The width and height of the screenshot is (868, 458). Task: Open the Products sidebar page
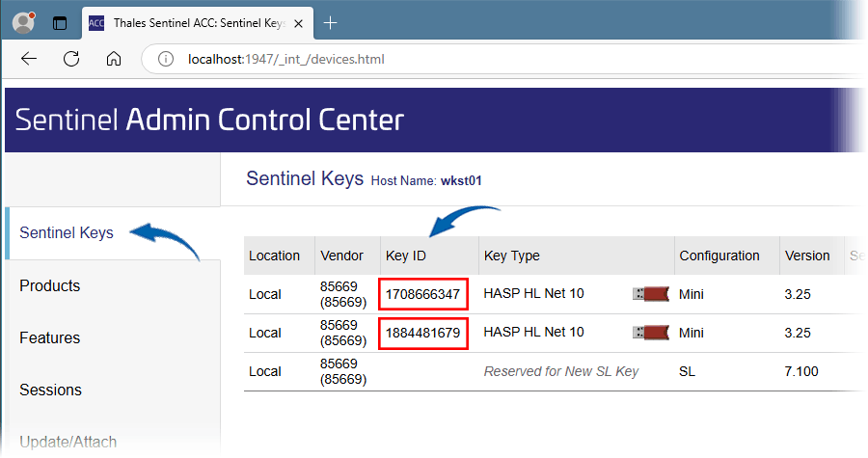coord(50,286)
